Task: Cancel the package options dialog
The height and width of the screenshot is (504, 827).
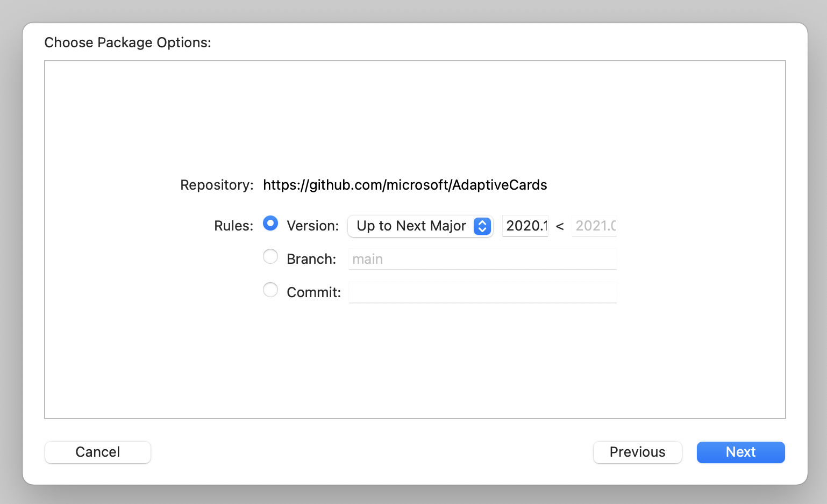Action: click(97, 452)
